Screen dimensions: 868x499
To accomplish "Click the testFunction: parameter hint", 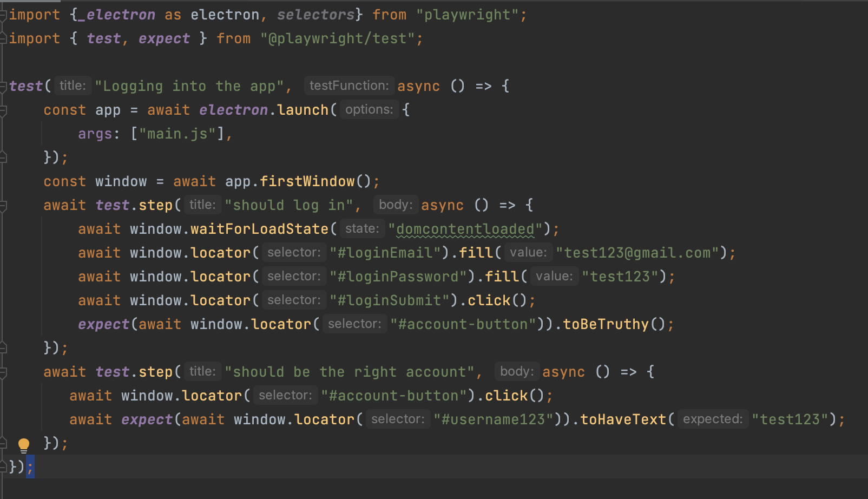I will click(349, 86).
